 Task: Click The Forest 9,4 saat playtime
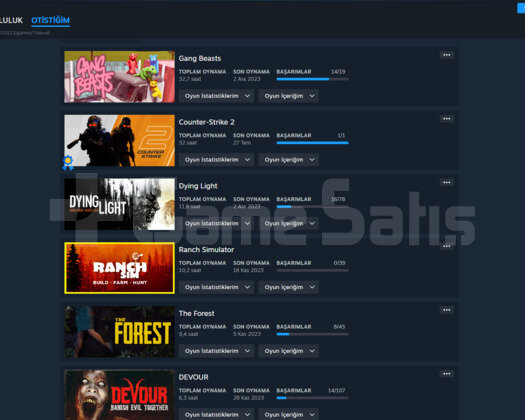(x=188, y=334)
